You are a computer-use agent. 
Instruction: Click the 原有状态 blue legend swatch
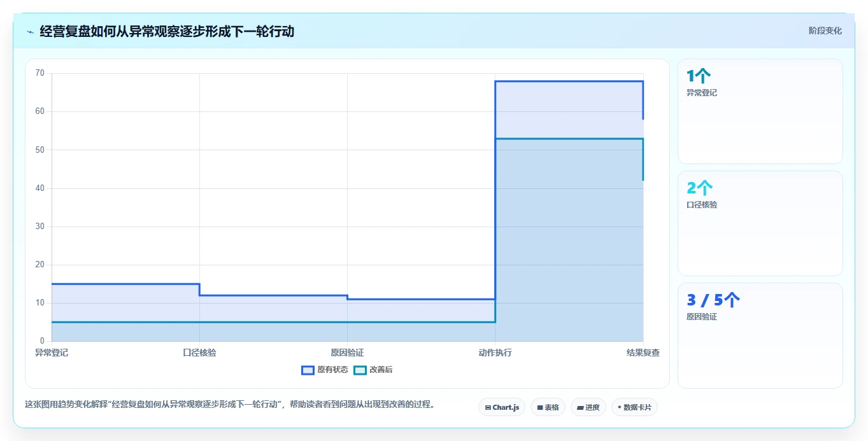(x=308, y=370)
